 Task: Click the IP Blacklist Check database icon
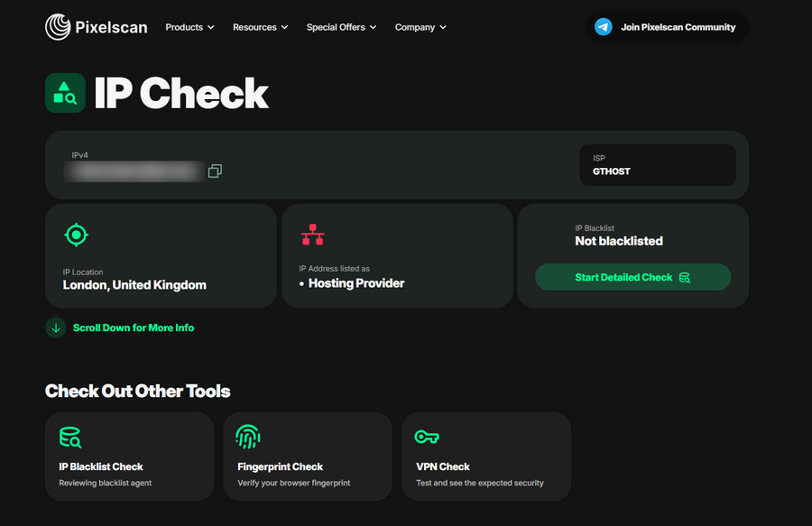[70, 438]
